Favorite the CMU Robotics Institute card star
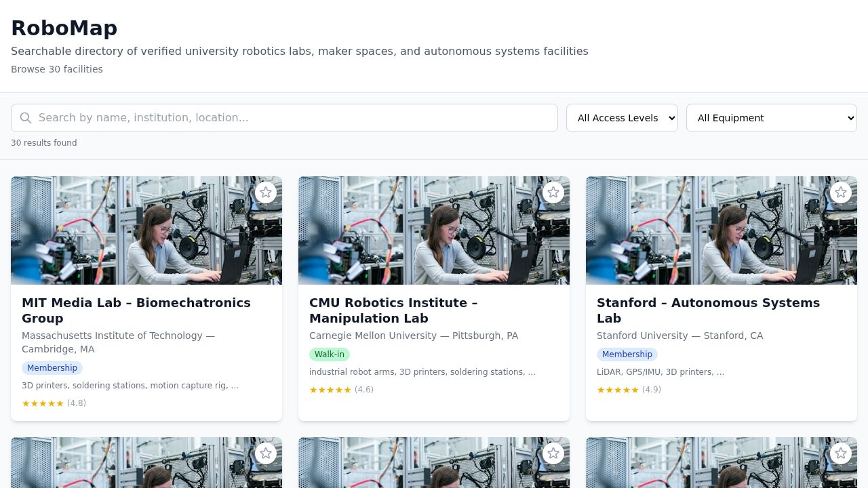Image resolution: width=868 pixels, height=488 pixels. coord(553,192)
